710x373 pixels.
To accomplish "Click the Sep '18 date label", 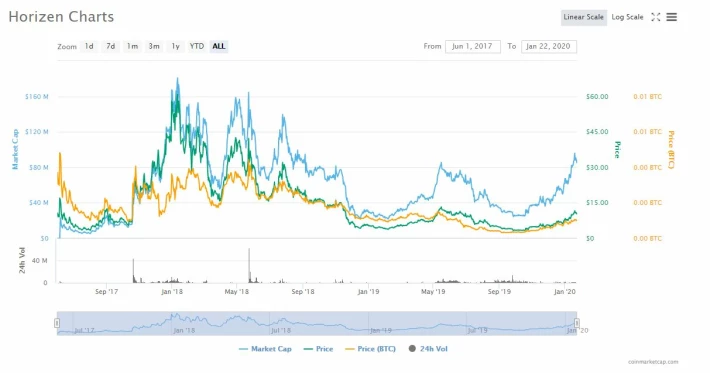I will click(x=303, y=292).
